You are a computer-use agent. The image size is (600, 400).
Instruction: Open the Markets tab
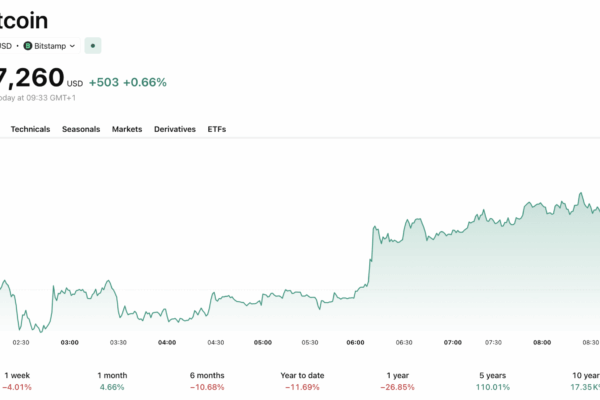[x=127, y=129]
